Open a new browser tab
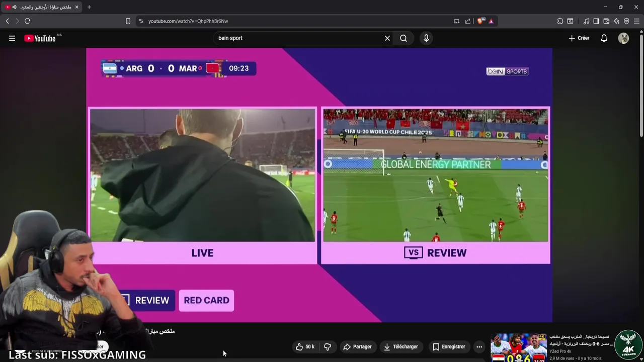644x362 pixels. point(89,7)
